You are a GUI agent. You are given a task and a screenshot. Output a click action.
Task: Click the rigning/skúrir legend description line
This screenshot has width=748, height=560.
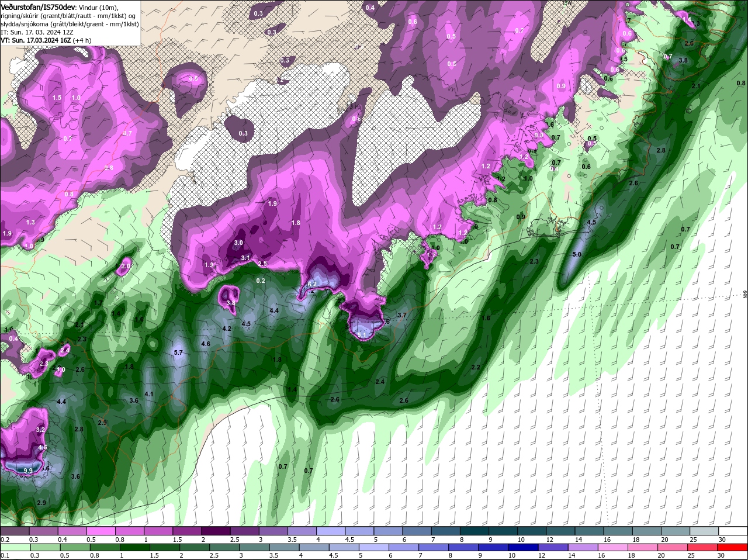point(68,15)
